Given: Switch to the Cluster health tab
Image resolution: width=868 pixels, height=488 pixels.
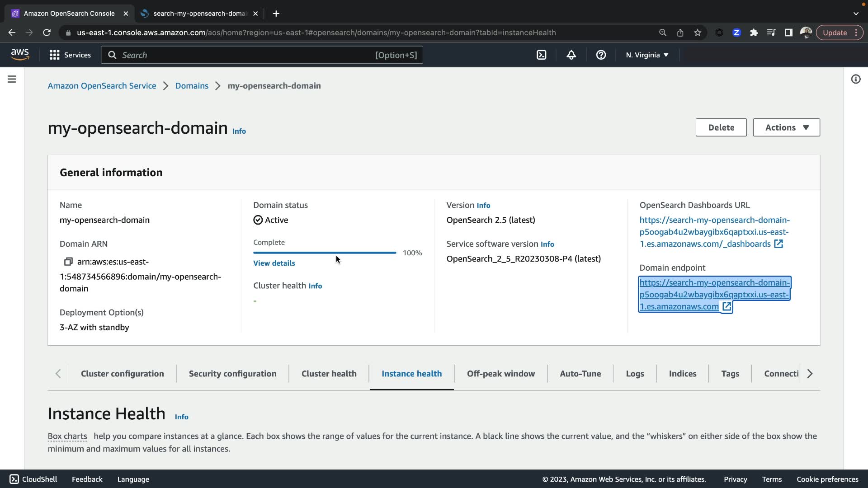Looking at the screenshot, I should coord(329,374).
